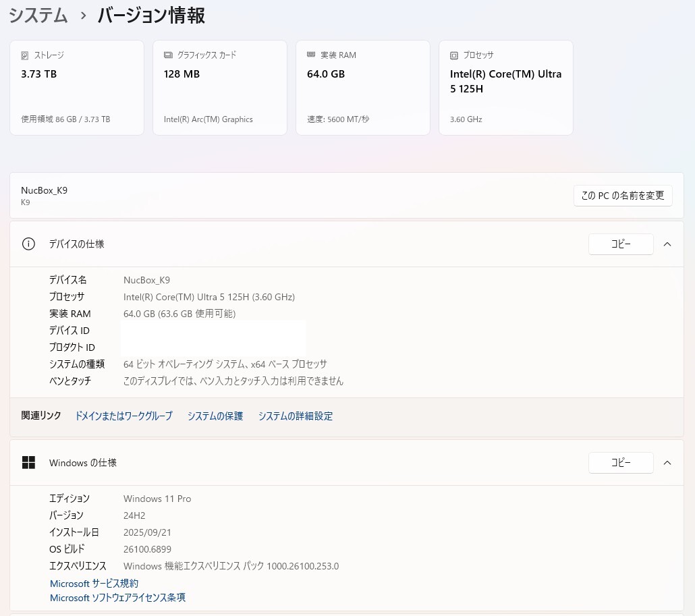
Task: Open Microsoft サービス規約 link
Action: click(94, 583)
